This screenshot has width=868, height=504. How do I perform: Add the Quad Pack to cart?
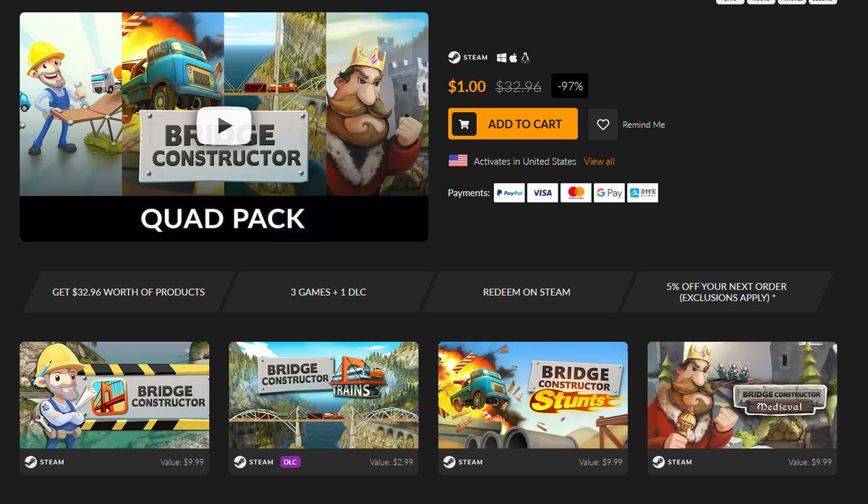[x=513, y=124]
